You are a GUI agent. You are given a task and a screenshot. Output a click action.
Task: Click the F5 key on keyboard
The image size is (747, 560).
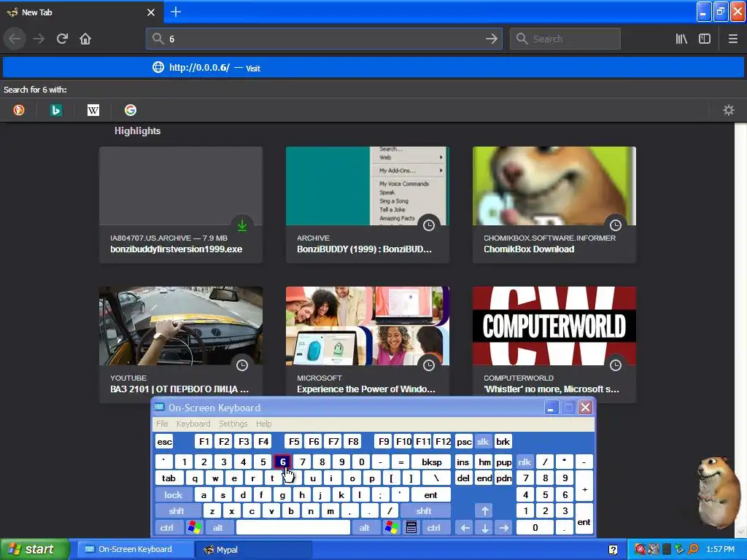click(294, 442)
